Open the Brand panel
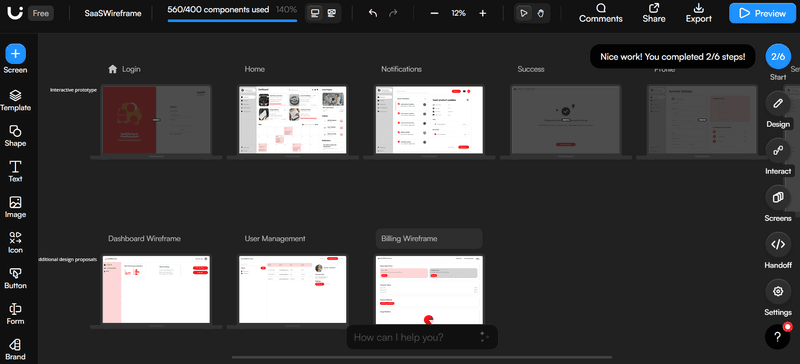The width and height of the screenshot is (800, 364). coord(15,350)
